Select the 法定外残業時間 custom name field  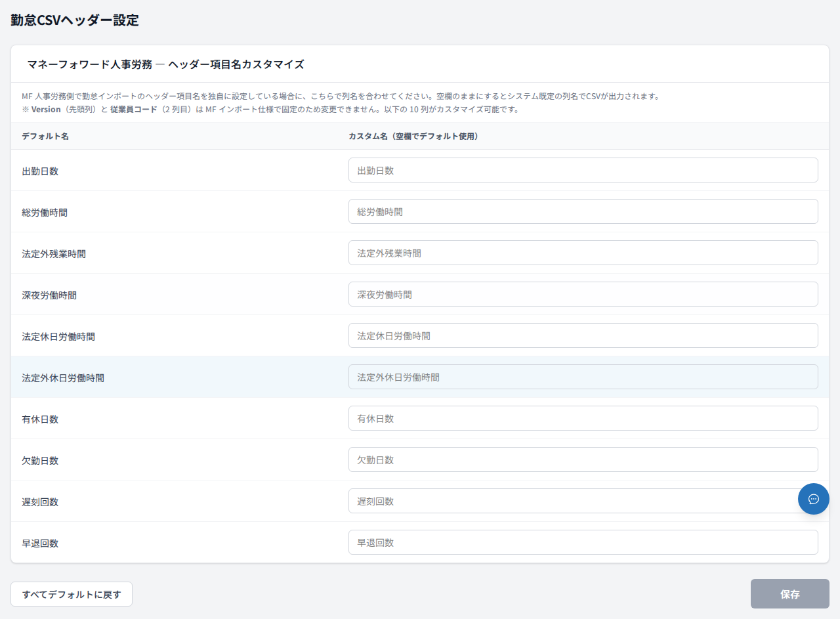[x=583, y=253]
